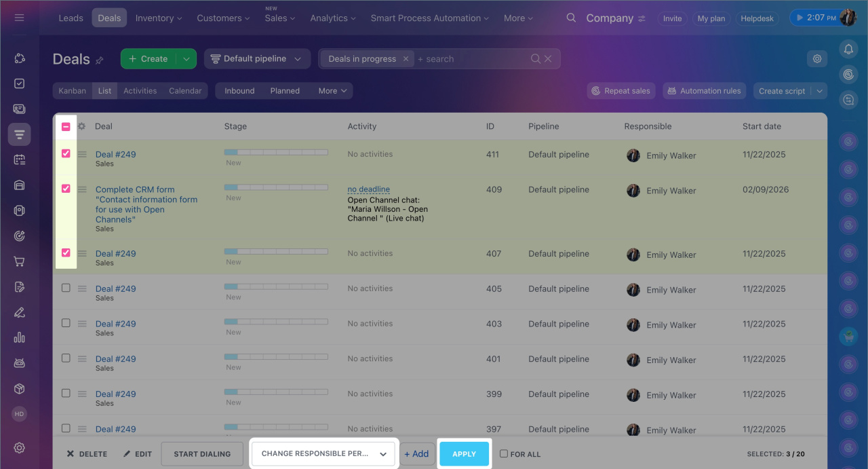Viewport: 868px width, 469px height.
Task: Click the blue APPLY button
Action: [x=464, y=453]
